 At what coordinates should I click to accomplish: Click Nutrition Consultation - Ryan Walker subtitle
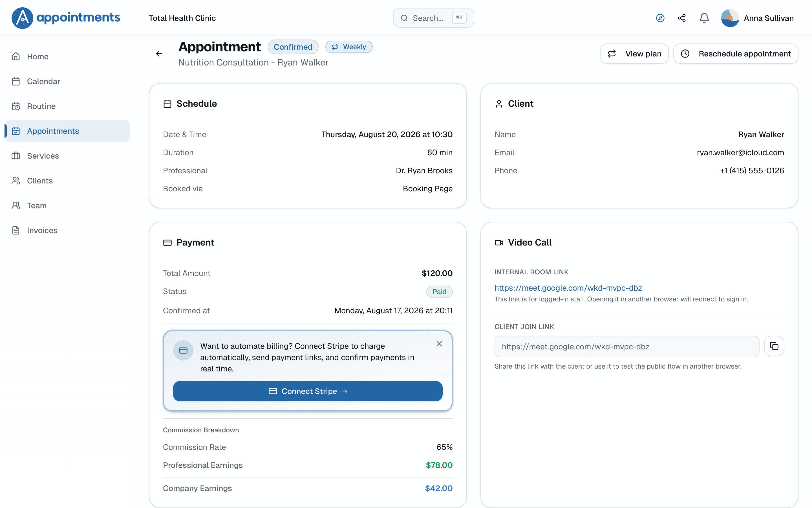point(253,62)
